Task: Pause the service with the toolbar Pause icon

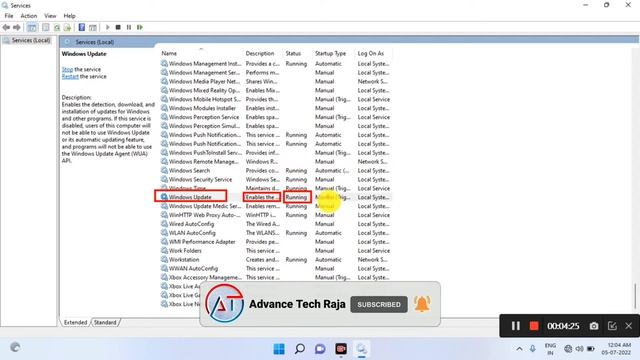Action: point(129,27)
